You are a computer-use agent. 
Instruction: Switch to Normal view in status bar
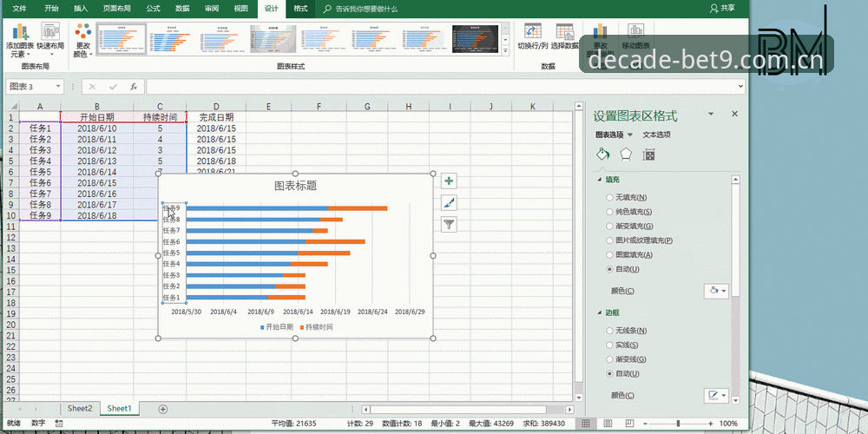(586, 424)
